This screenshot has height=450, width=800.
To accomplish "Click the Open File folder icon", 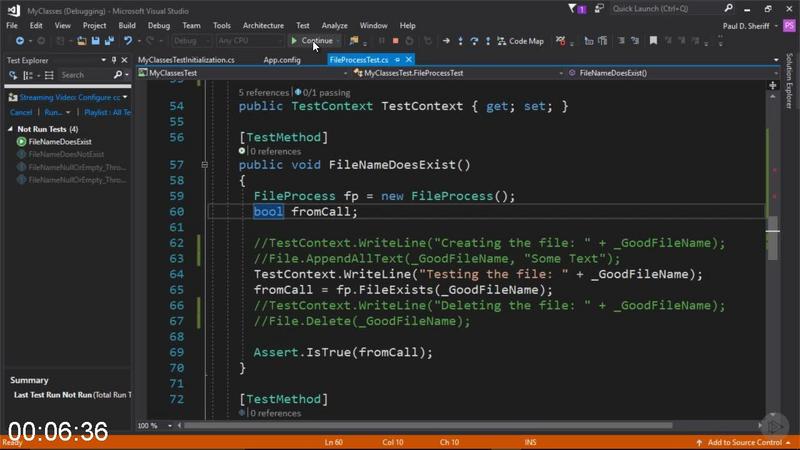I will (82, 41).
